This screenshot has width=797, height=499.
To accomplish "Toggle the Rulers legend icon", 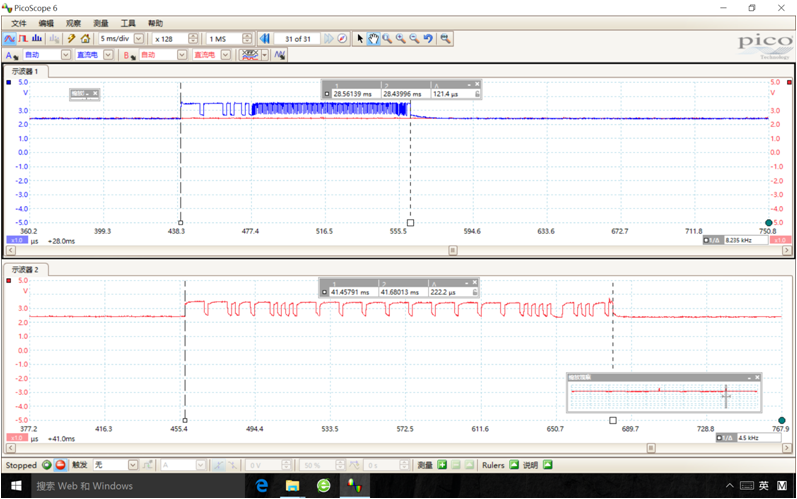I will point(514,465).
